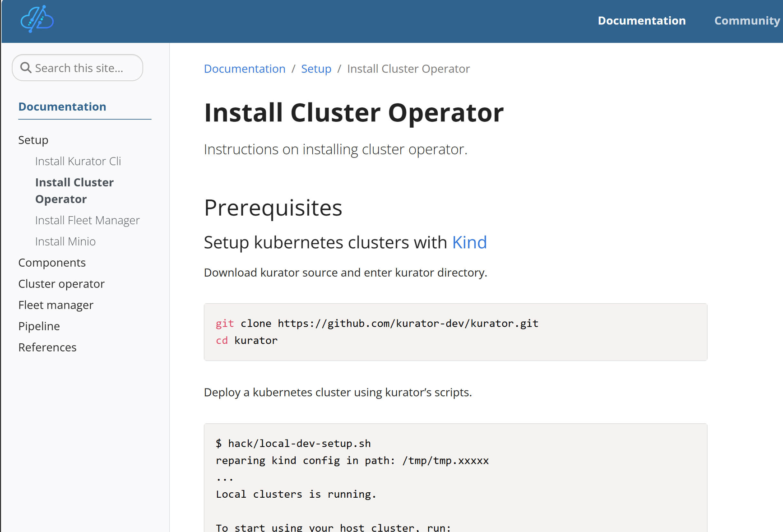Image resolution: width=783 pixels, height=532 pixels.
Task: Click the Kurator cloud logo
Action: click(37, 19)
